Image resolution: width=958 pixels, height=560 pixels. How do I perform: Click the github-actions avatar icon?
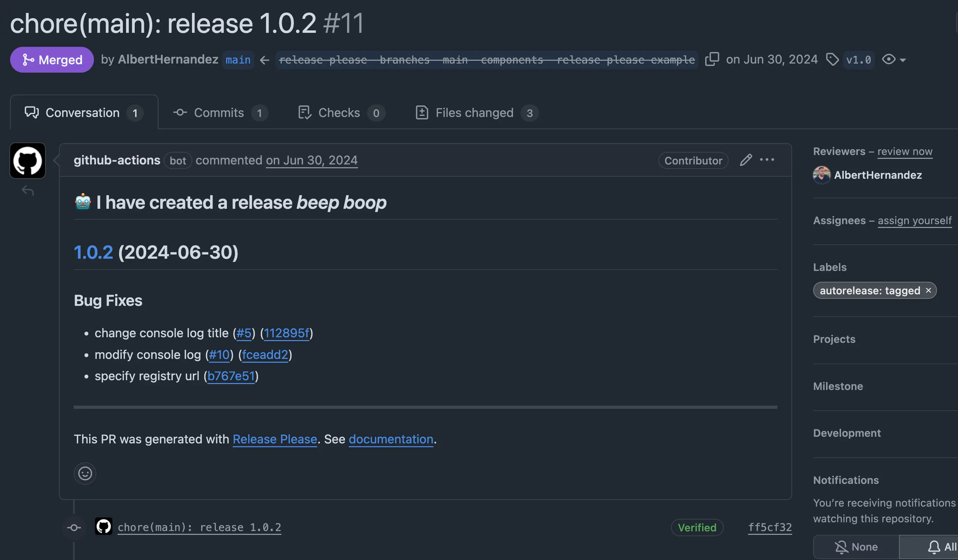[27, 161]
